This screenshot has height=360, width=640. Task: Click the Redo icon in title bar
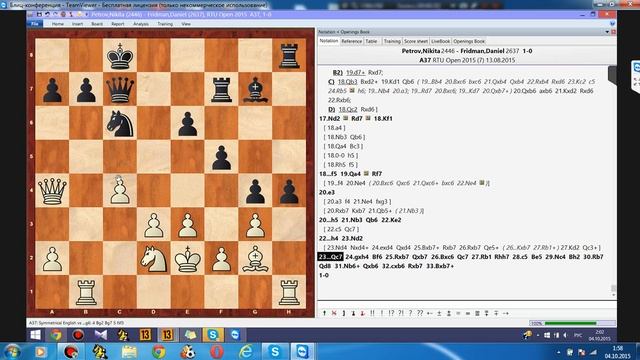coord(55,14)
